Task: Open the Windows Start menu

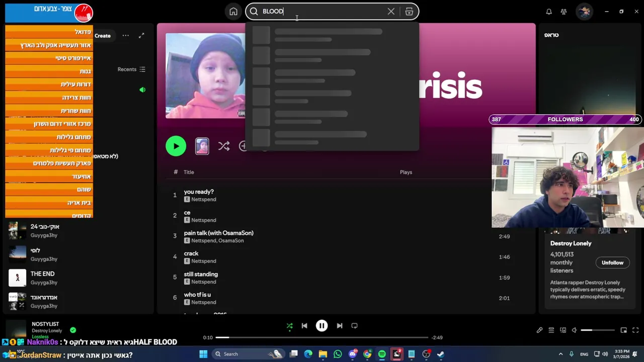Action: 203,354
